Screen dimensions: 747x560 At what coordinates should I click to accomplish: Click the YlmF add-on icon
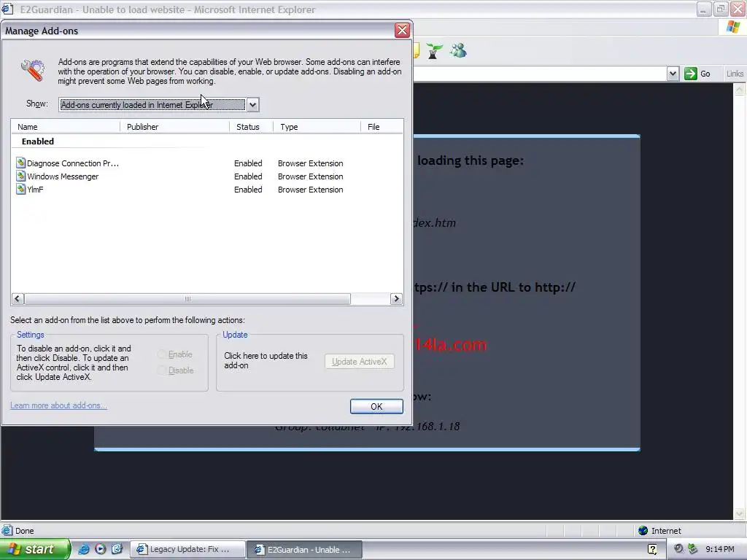[x=21, y=189]
